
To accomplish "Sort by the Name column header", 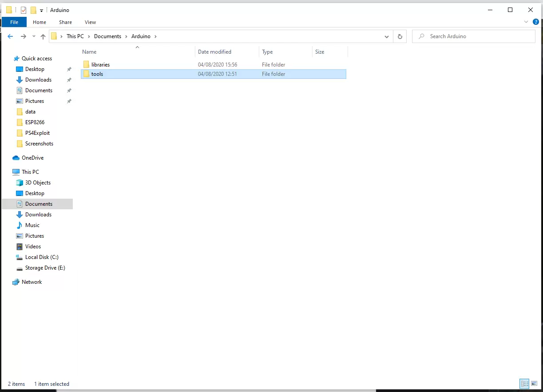I will [137, 52].
